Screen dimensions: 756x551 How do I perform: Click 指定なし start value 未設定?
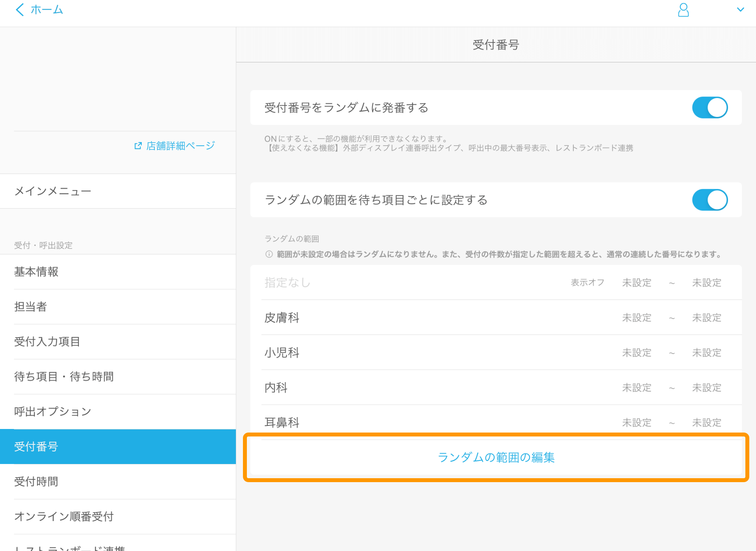pyautogui.click(x=637, y=283)
